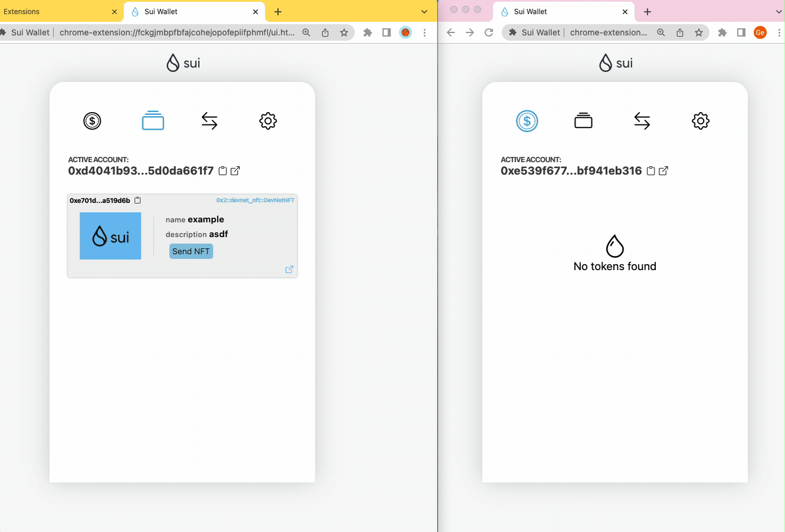Open a new tab in right browser window

pyautogui.click(x=647, y=12)
